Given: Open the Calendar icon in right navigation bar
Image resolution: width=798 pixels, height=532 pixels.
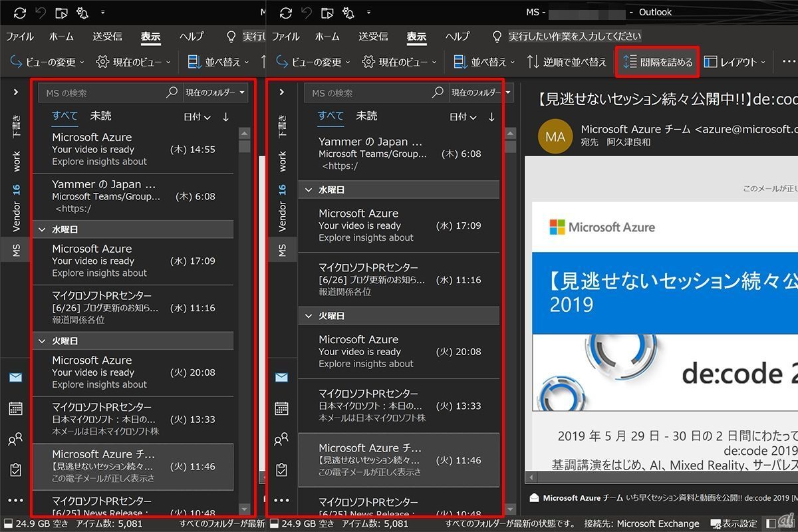Looking at the screenshot, I should click(x=281, y=408).
